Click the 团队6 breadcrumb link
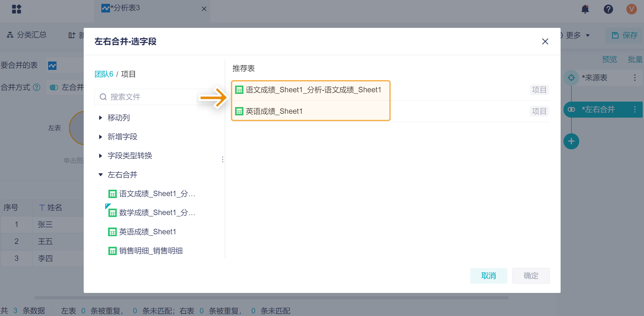Image resolution: width=644 pixels, height=316 pixels. click(104, 74)
